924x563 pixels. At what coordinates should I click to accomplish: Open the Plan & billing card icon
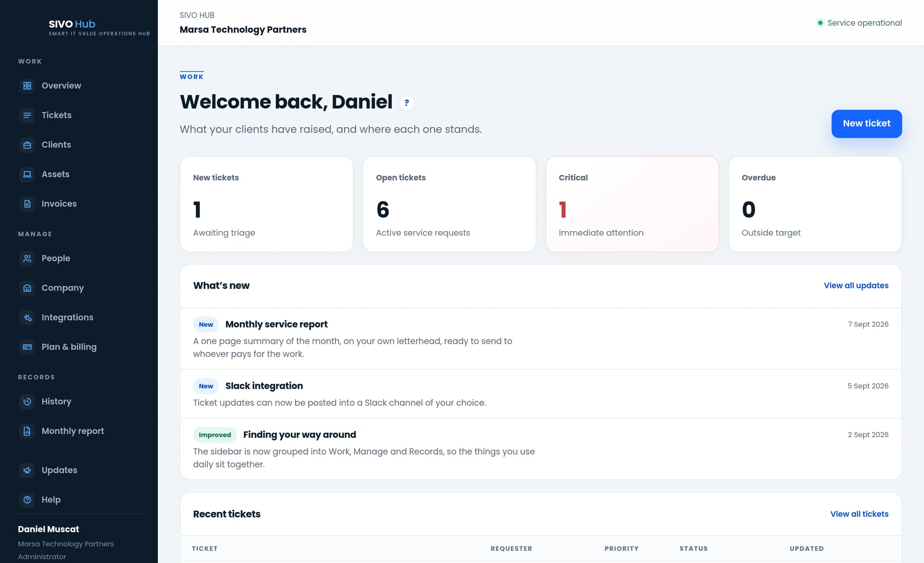click(x=27, y=347)
